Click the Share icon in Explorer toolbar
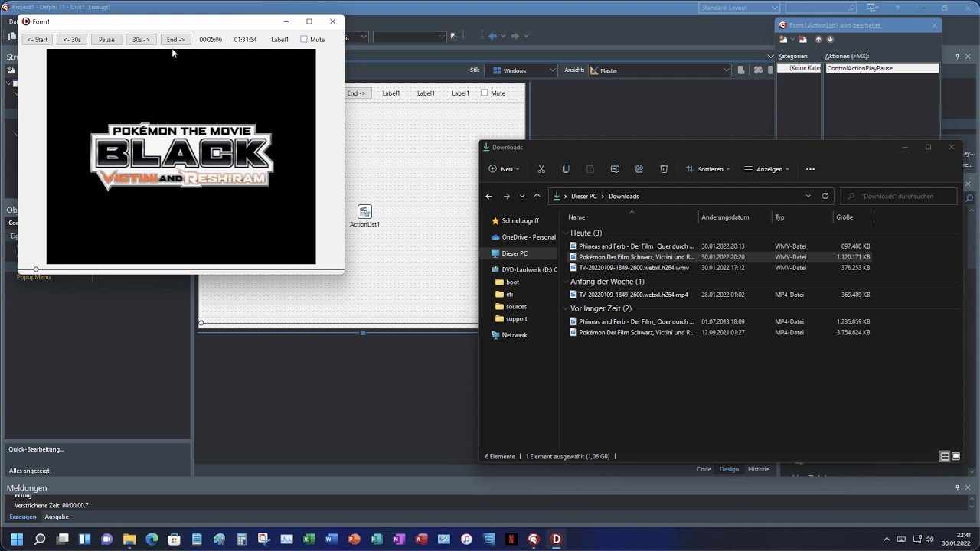The image size is (980, 551). tap(639, 169)
